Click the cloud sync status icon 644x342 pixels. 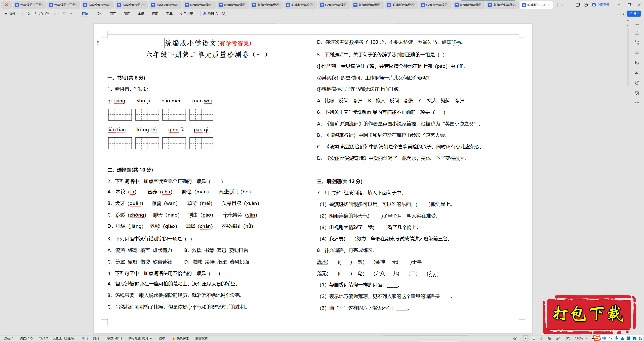click(x=622, y=14)
